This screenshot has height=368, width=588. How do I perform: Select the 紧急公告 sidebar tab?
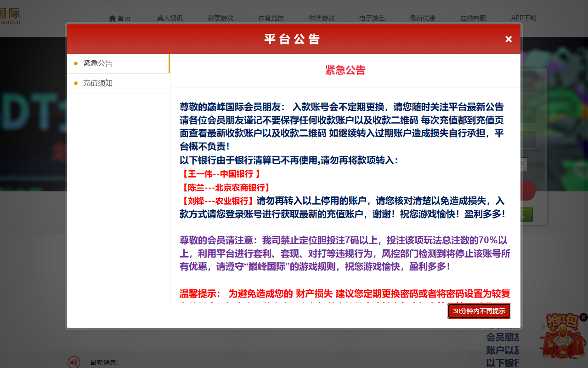click(x=118, y=63)
